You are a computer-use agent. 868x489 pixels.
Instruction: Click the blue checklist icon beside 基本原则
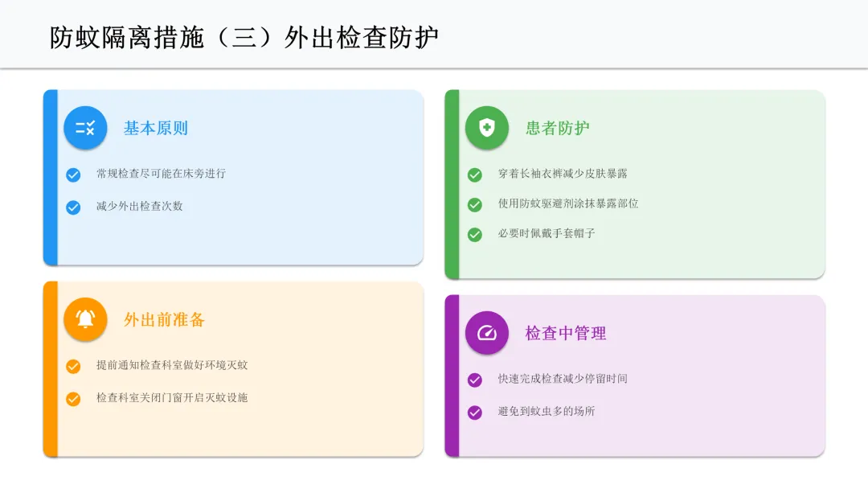(85, 128)
